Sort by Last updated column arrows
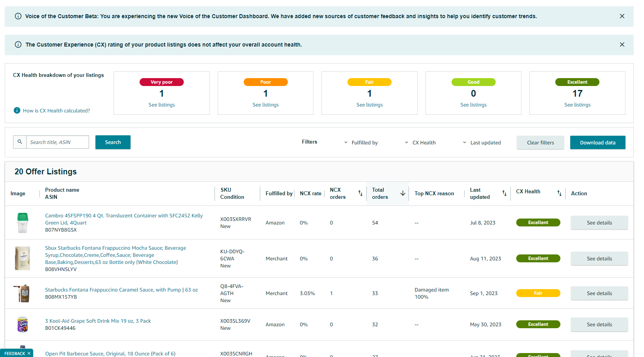This screenshot has width=644, height=357. (x=504, y=193)
